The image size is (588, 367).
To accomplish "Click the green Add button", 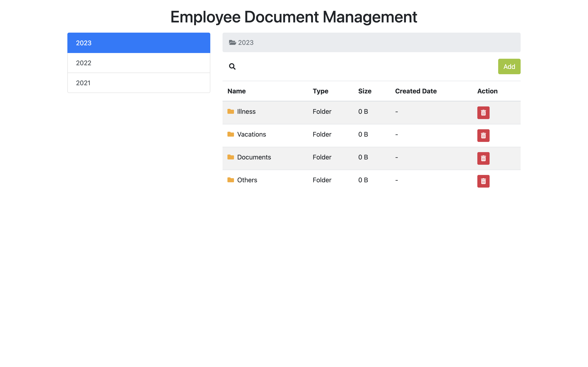I will (509, 66).
